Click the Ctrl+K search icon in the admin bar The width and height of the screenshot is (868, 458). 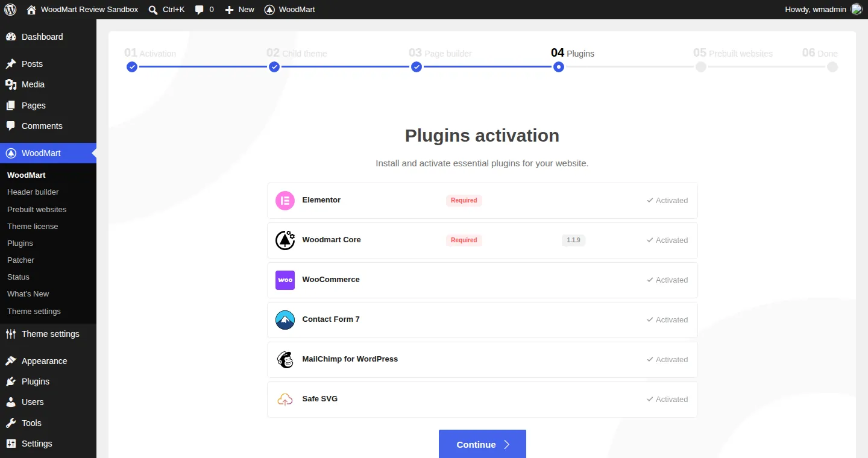153,10
